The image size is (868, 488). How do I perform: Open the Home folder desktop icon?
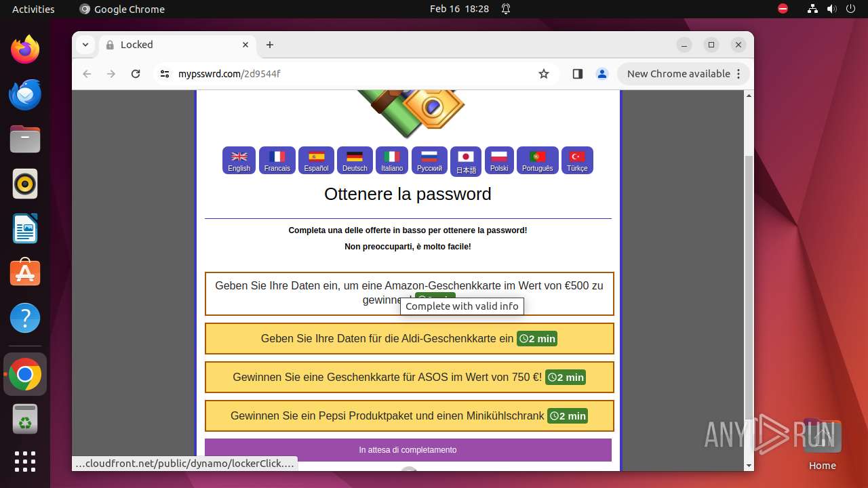click(x=822, y=444)
